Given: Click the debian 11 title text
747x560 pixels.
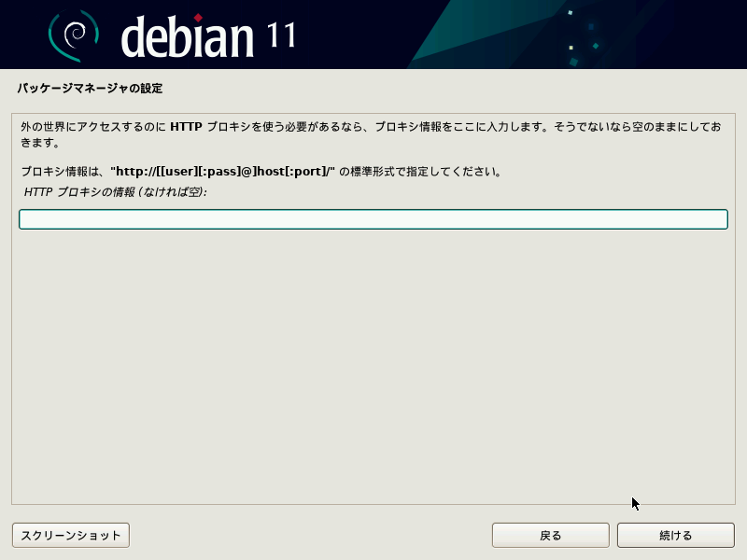Looking at the screenshot, I should 208,35.
